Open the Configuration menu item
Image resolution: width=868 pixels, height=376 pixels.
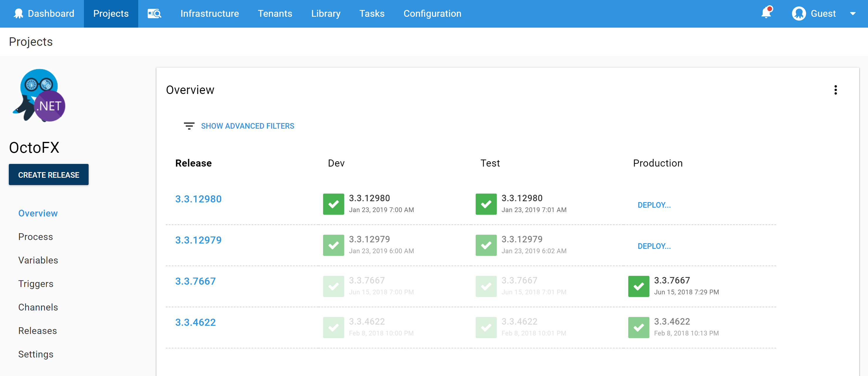(x=432, y=14)
